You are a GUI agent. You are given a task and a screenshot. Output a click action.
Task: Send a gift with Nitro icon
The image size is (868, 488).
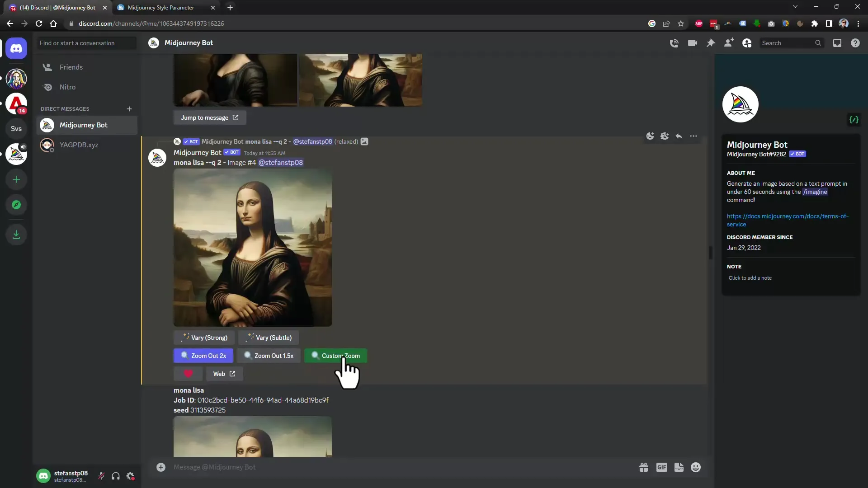click(644, 467)
